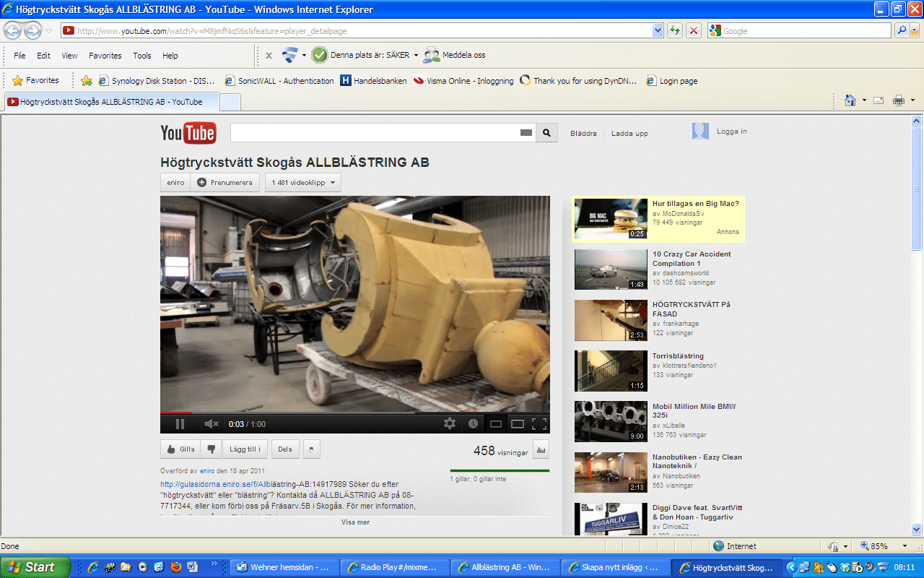The width and height of the screenshot is (924, 578).
Task: Mute the video sound
Action: point(211,424)
